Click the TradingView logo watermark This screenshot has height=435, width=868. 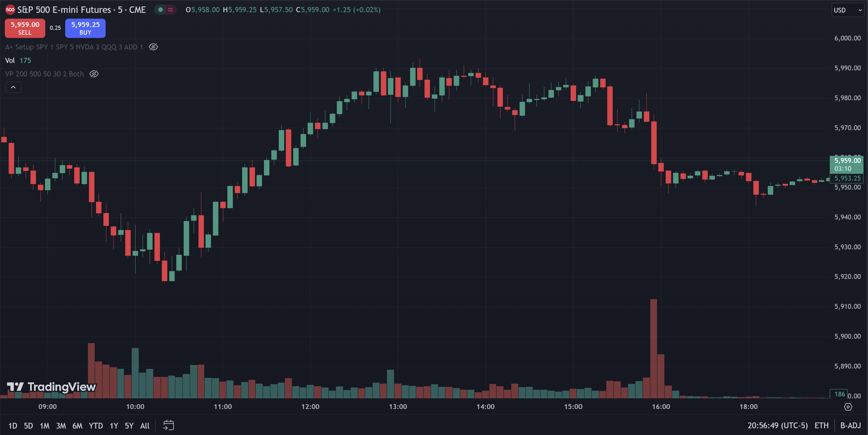(52, 387)
